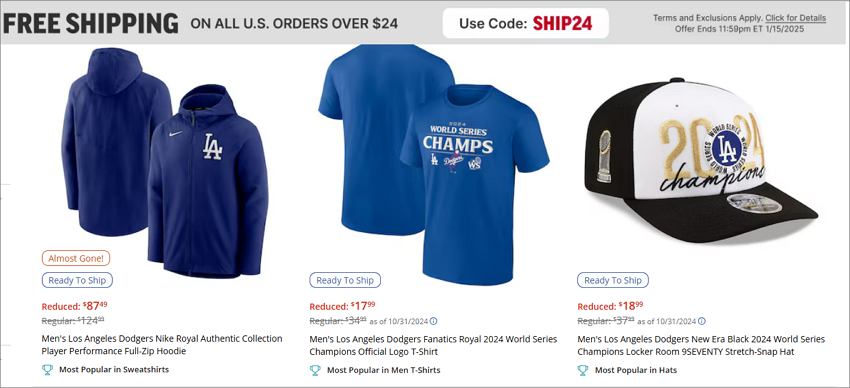Click the FREE SHIPPING banner headline
This screenshot has width=850, height=388.
point(91,23)
